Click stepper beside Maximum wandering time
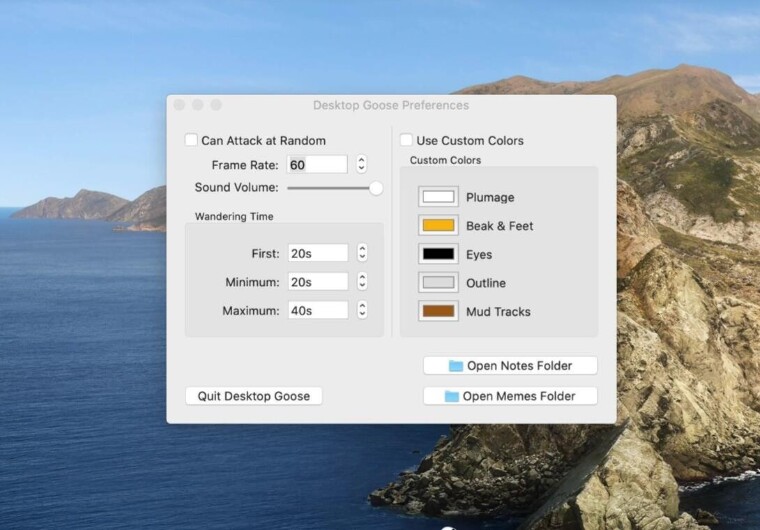Viewport: 760px width, 530px height. 362,311
